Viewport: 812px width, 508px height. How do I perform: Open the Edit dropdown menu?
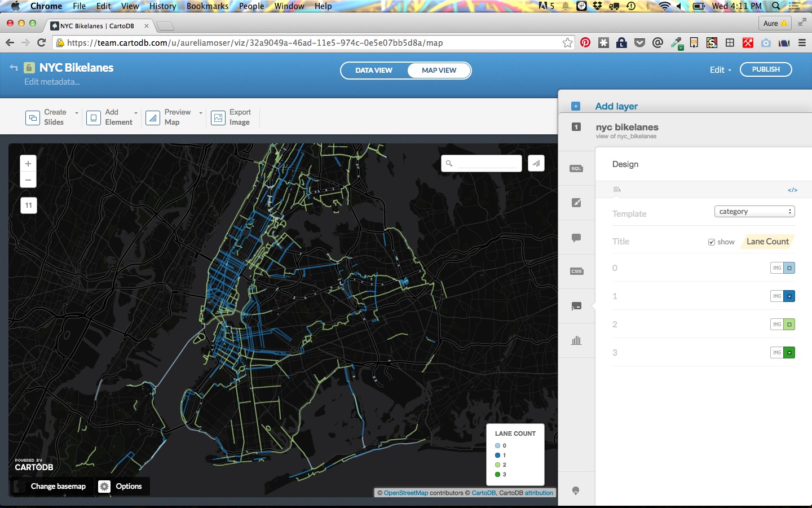(720, 70)
